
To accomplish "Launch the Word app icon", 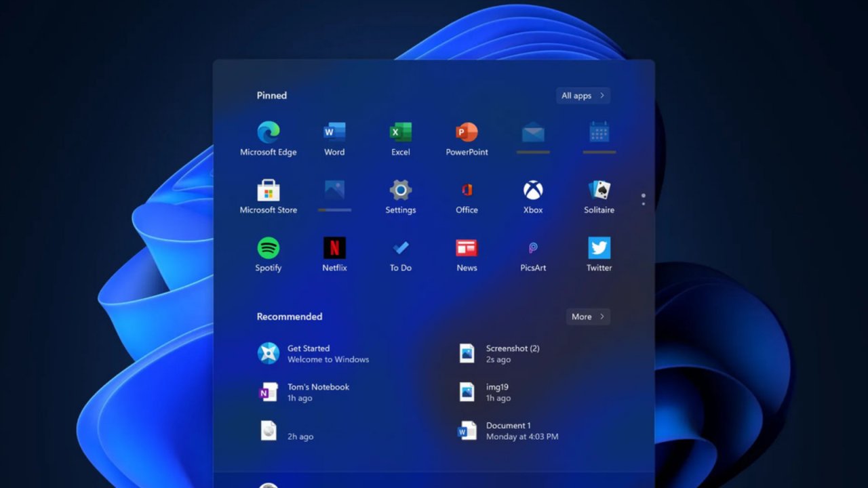I will coord(334,132).
